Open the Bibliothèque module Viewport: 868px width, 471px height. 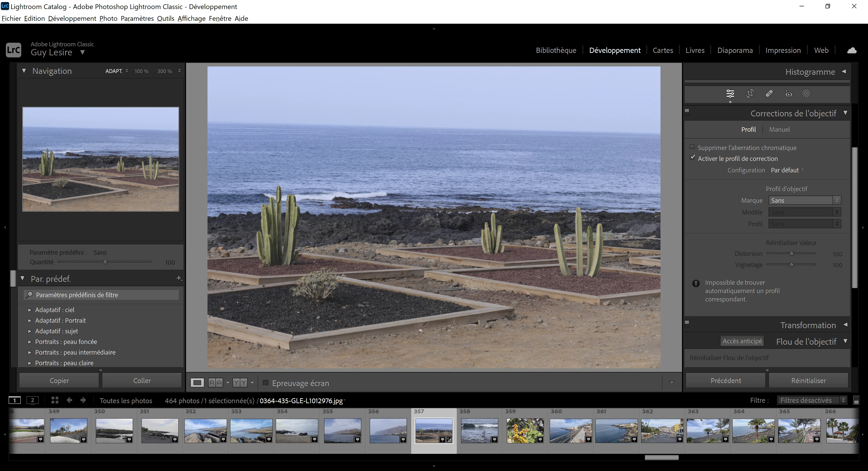coord(556,51)
